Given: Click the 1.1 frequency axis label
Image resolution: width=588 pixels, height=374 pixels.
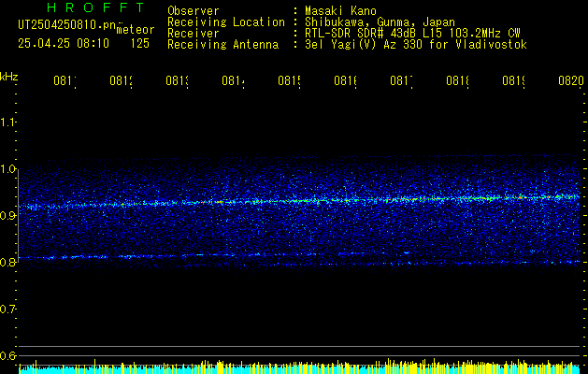Looking at the screenshot, I should click(x=7, y=122).
